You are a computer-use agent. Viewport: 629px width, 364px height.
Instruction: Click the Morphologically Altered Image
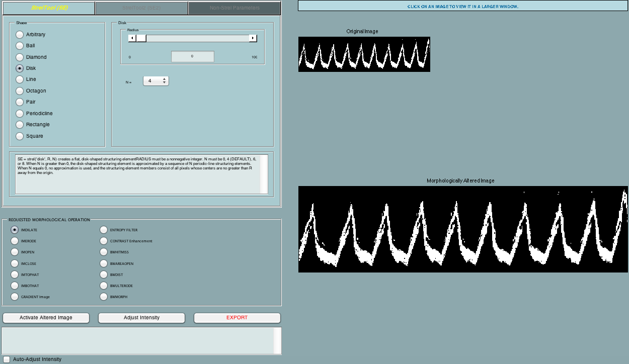pos(463,229)
